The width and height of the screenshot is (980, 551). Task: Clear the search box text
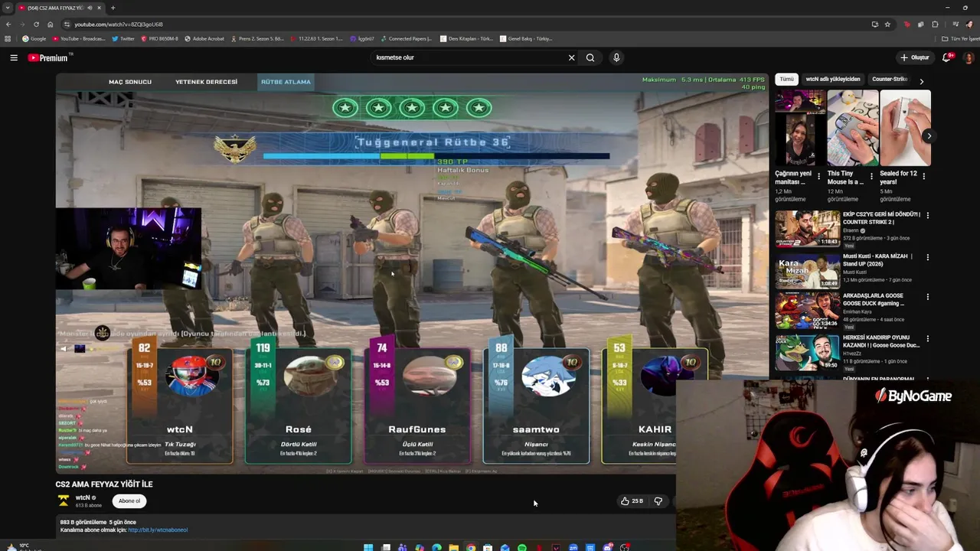pos(571,57)
